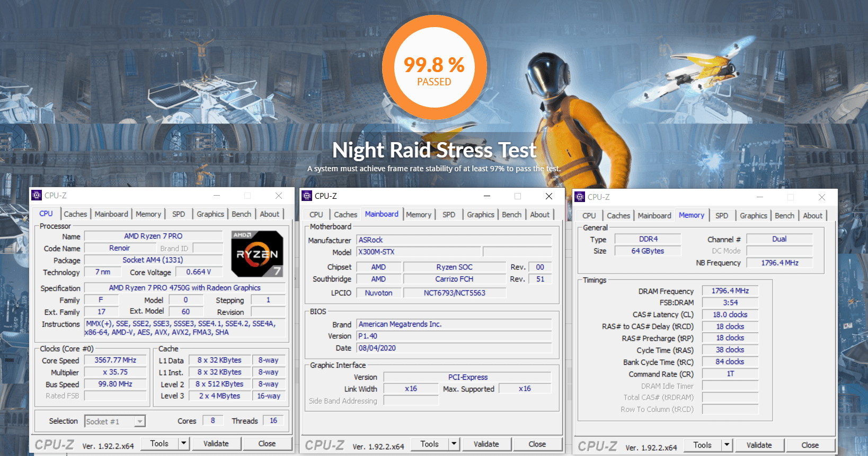Open Bench tab in left CPU-Z window
Image resolution: width=868 pixels, height=456 pixels.
coord(242,214)
